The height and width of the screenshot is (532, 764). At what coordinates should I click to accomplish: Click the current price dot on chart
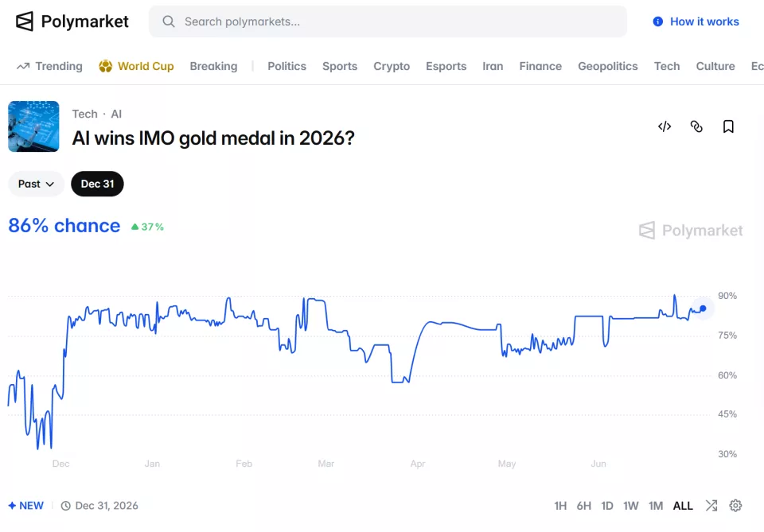tap(703, 308)
